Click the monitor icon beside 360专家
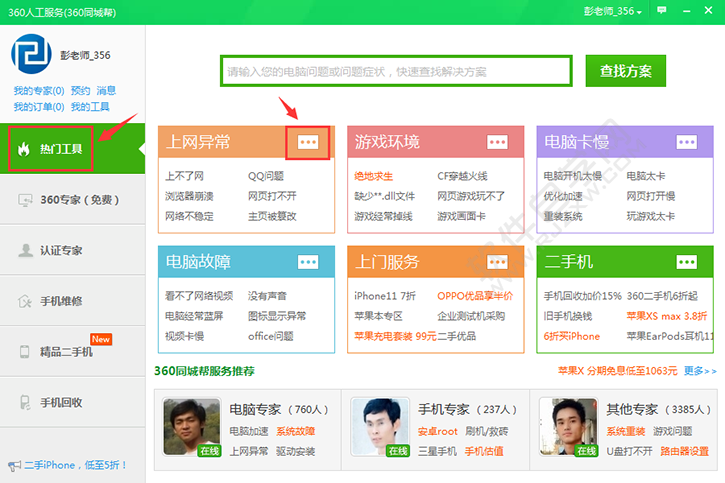The image size is (725, 483). coord(25,200)
